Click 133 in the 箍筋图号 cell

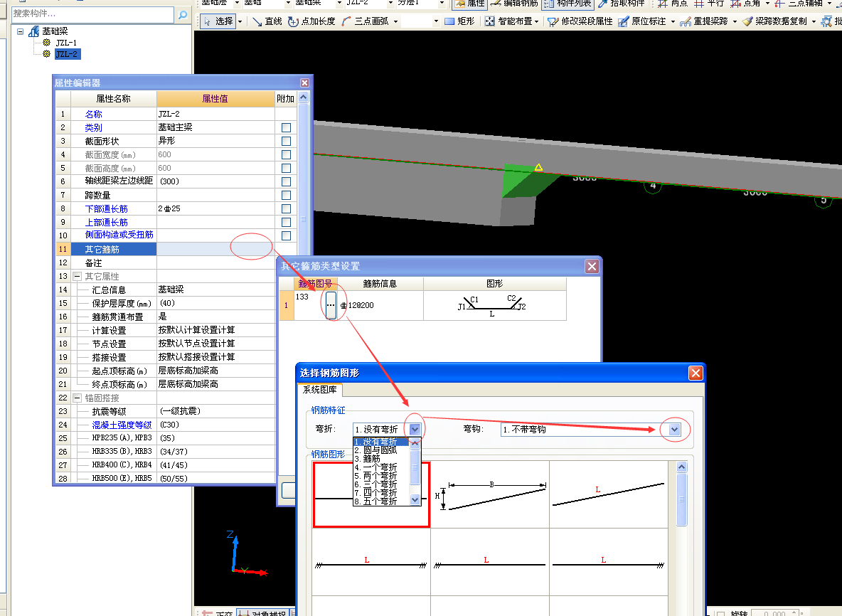click(x=302, y=297)
